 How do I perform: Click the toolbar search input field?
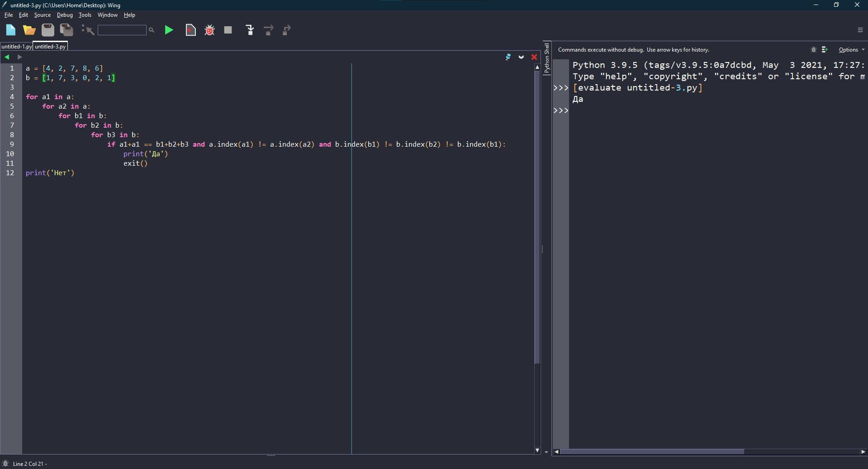(122, 30)
